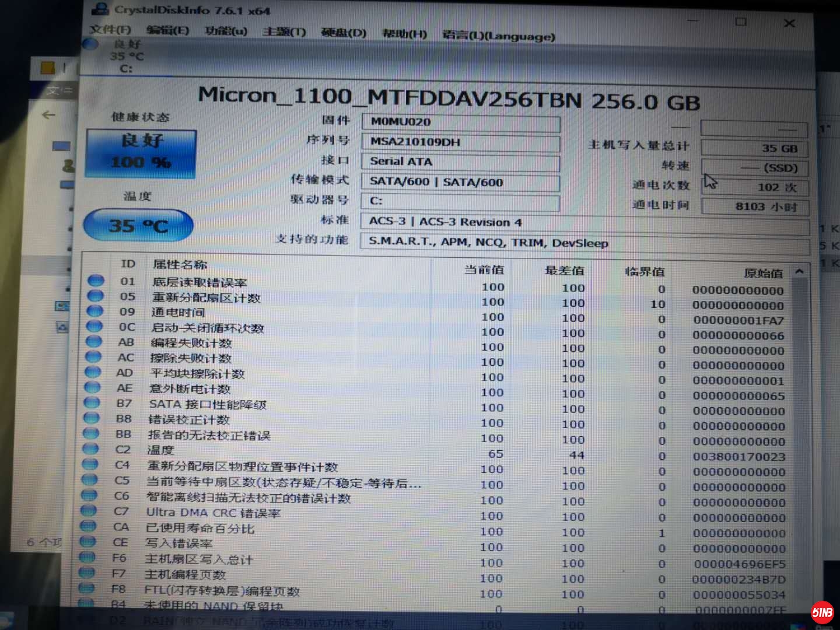Open the 文件(F) menu
Screen dimensions: 840x630
[110, 29]
